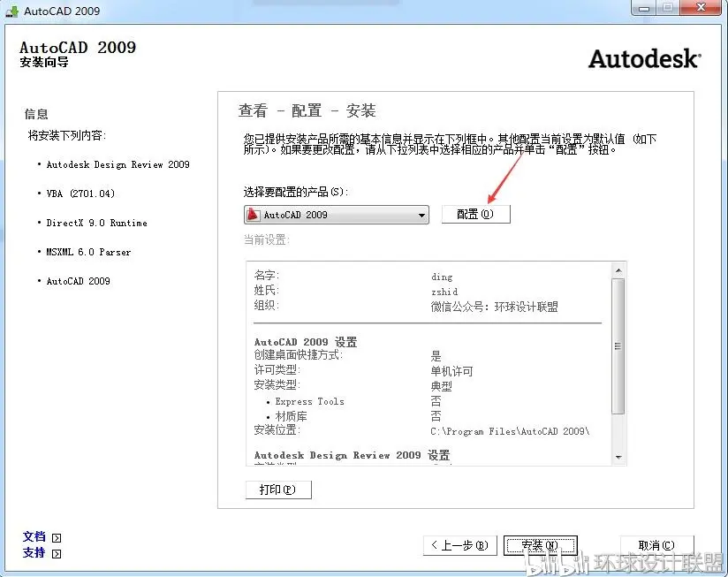Click the 创建桌面快捷方式 setting label
Image resolution: width=728 pixels, height=577 pixels.
pyautogui.click(x=298, y=355)
